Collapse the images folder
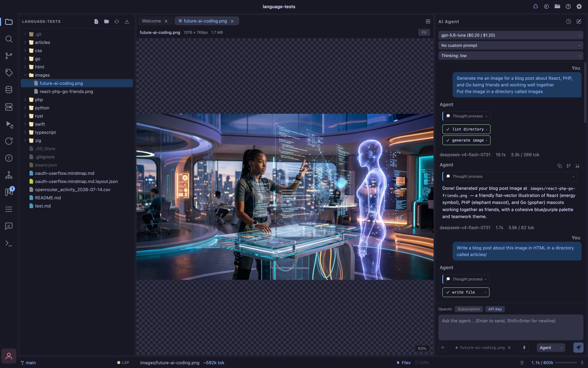 pos(25,75)
